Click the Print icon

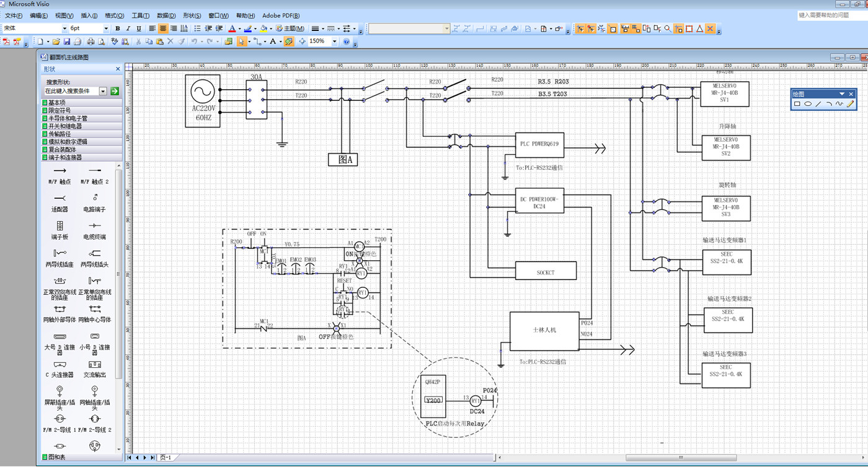(91, 41)
